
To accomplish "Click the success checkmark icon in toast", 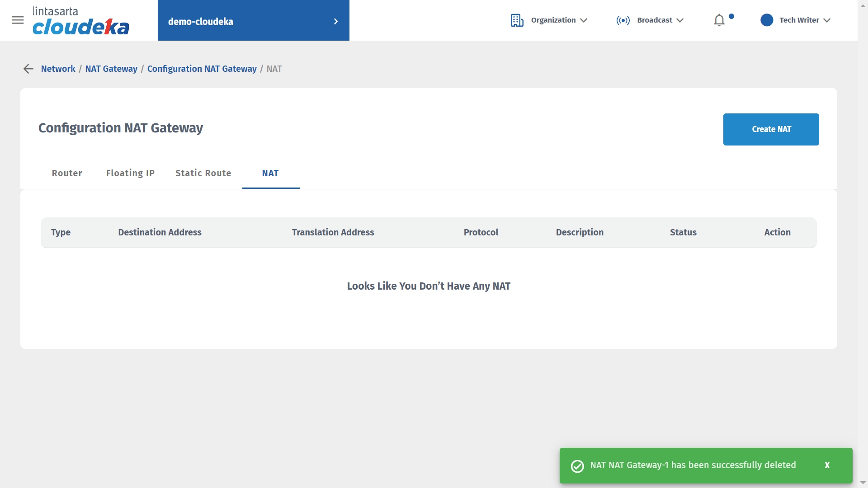I will 577,466.
